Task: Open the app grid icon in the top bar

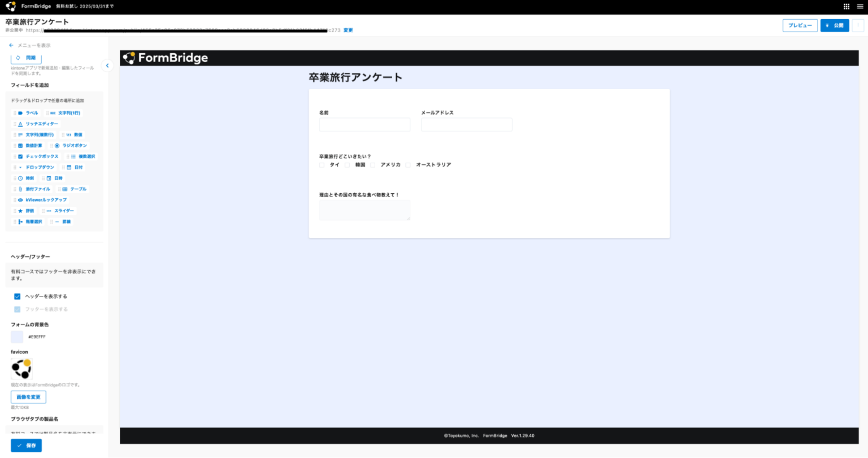Action: 846,7
